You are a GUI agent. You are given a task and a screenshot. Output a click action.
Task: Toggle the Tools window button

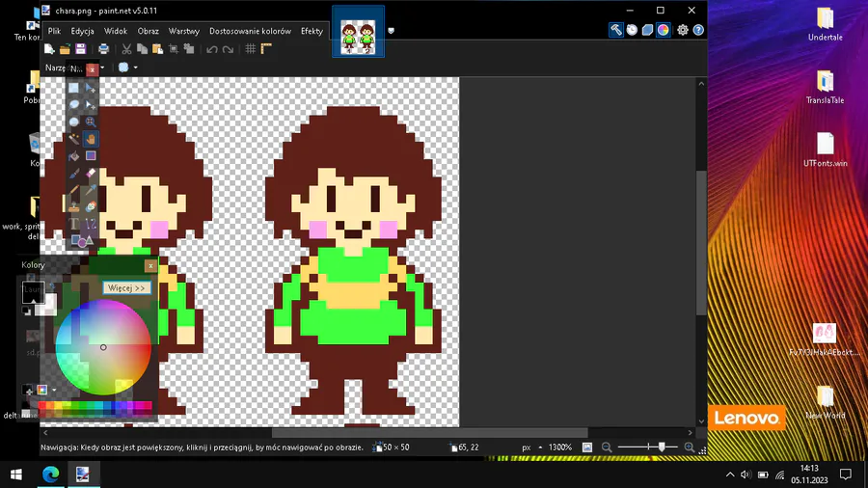click(x=616, y=30)
